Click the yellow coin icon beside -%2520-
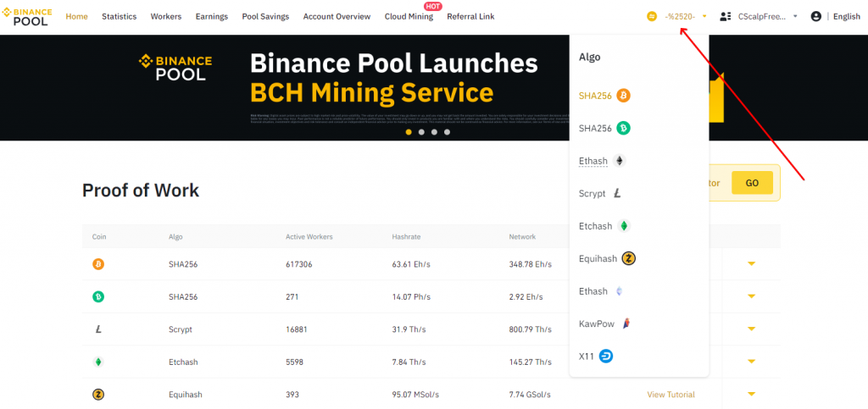The height and width of the screenshot is (409, 868). click(x=652, y=17)
